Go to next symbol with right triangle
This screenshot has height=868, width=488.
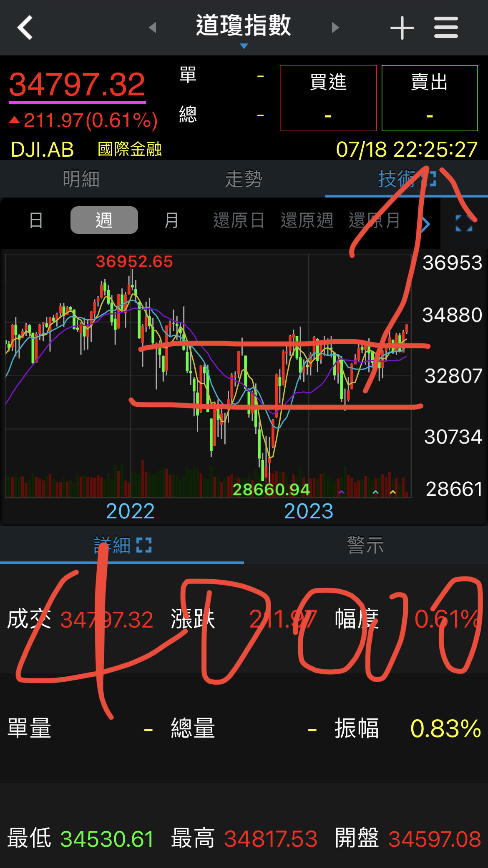click(x=335, y=28)
